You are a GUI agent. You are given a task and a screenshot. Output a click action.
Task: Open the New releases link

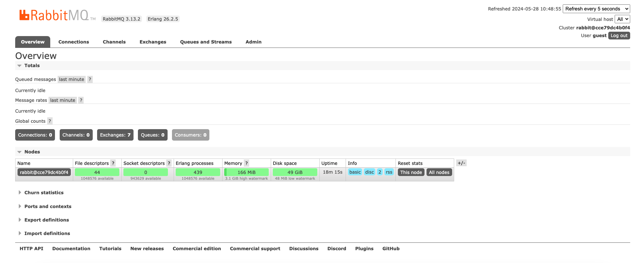[x=147, y=249]
